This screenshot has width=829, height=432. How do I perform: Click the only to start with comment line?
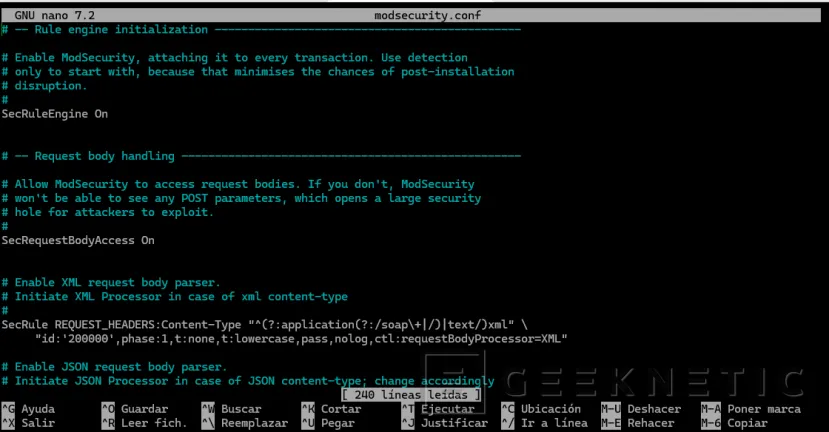point(257,71)
